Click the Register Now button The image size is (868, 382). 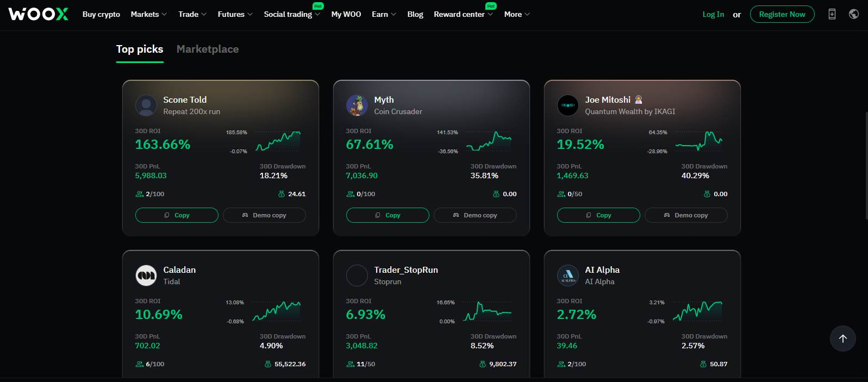782,14
